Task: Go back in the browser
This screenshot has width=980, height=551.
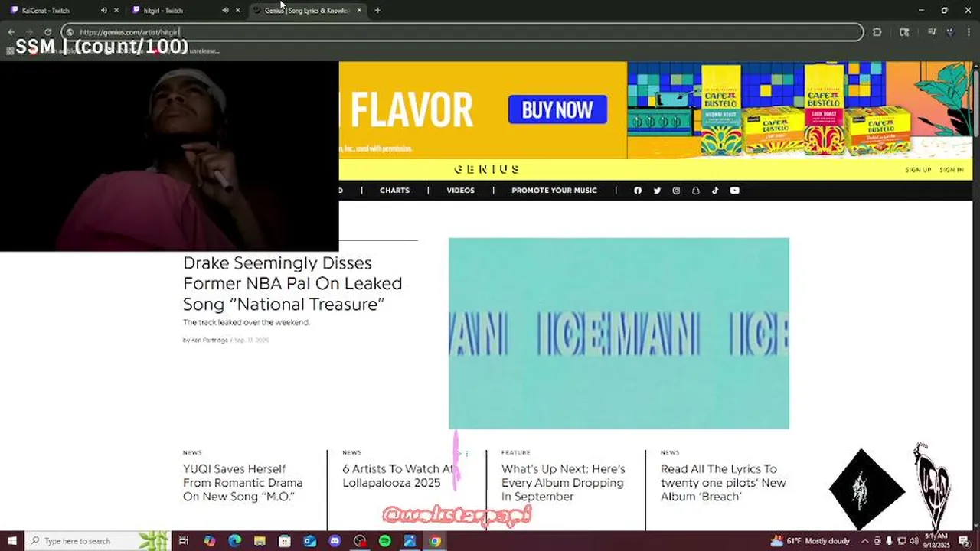Action: click(11, 32)
